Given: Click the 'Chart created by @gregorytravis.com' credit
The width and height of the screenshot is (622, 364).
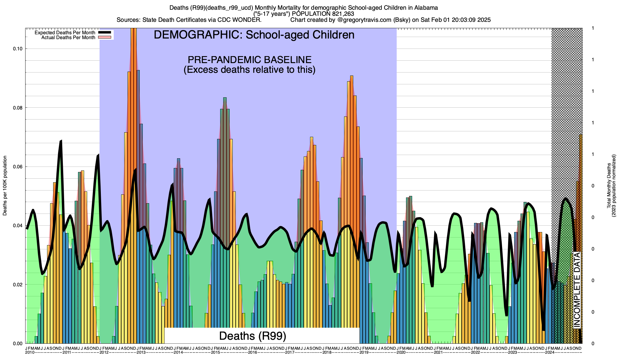Looking at the screenshot, I should [x=391, y=20].
